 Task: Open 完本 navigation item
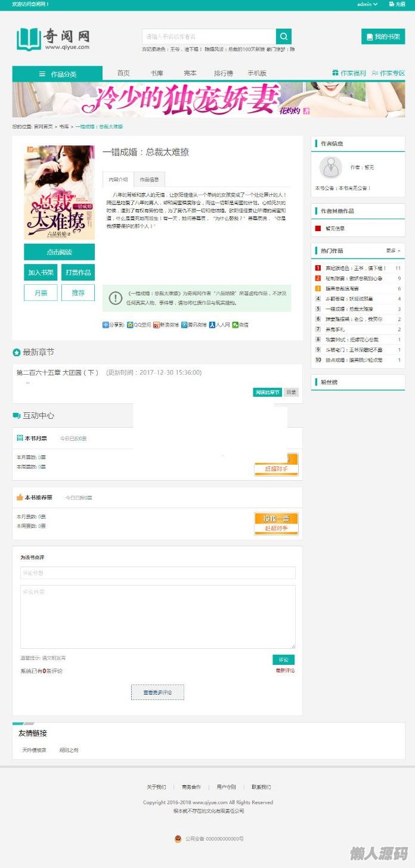[x=190, y=73]
